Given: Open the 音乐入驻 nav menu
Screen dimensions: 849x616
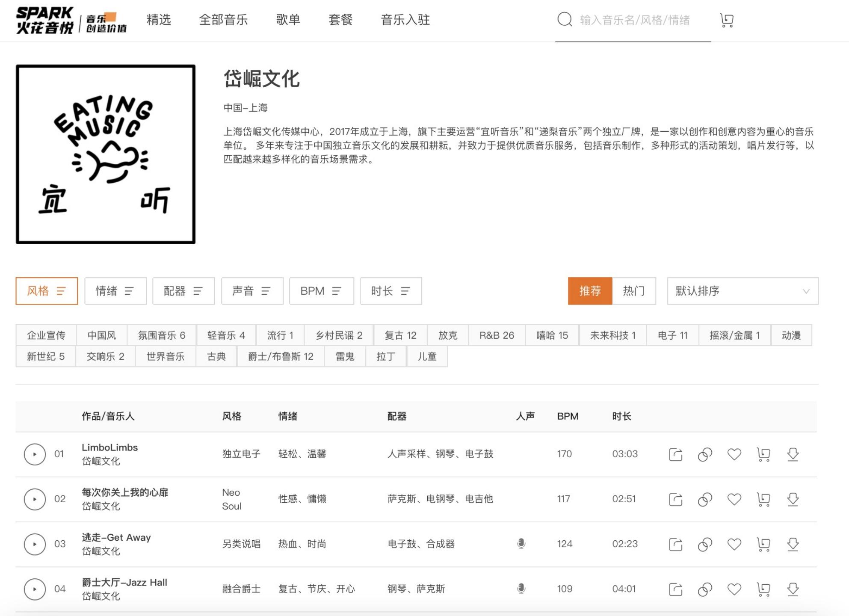Looking at the screenshot, I should tap(405, 20).
